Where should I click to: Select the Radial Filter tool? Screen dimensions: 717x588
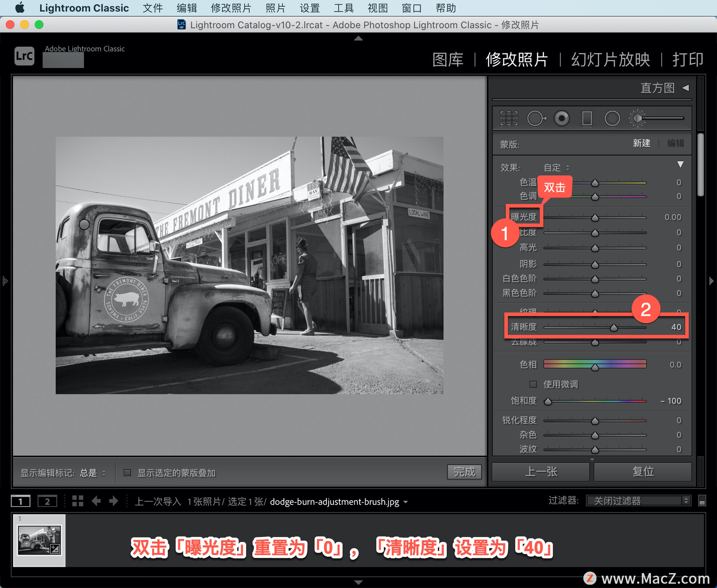tap(612, 119)
